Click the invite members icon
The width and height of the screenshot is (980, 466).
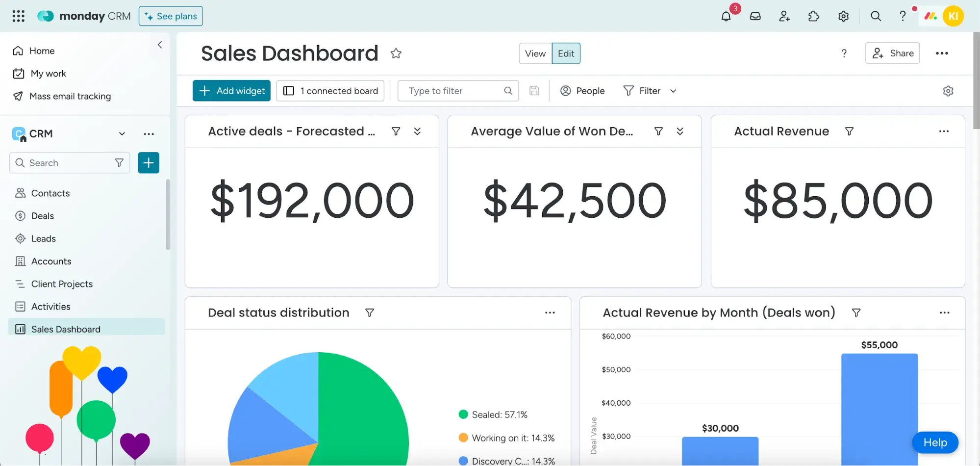pos(784,16)
